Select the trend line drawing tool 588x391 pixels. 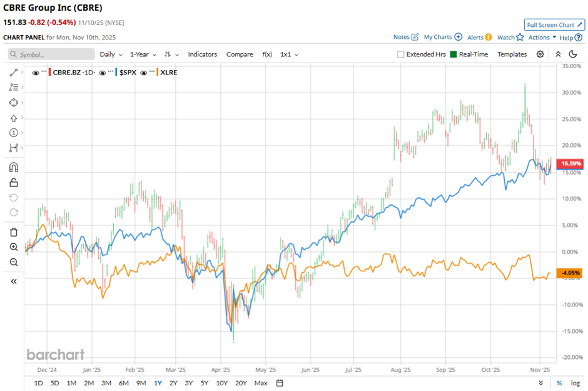click(x=14, y=73)
